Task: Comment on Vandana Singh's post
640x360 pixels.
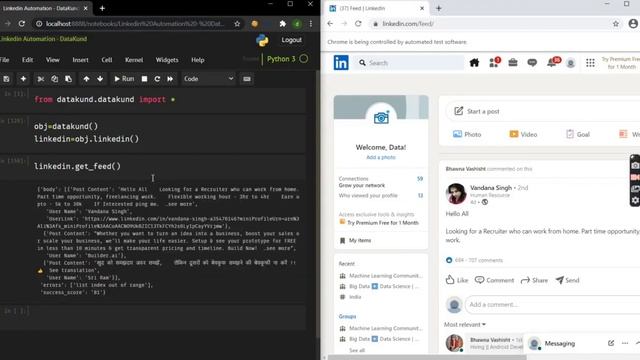Action: click(494, 280)
